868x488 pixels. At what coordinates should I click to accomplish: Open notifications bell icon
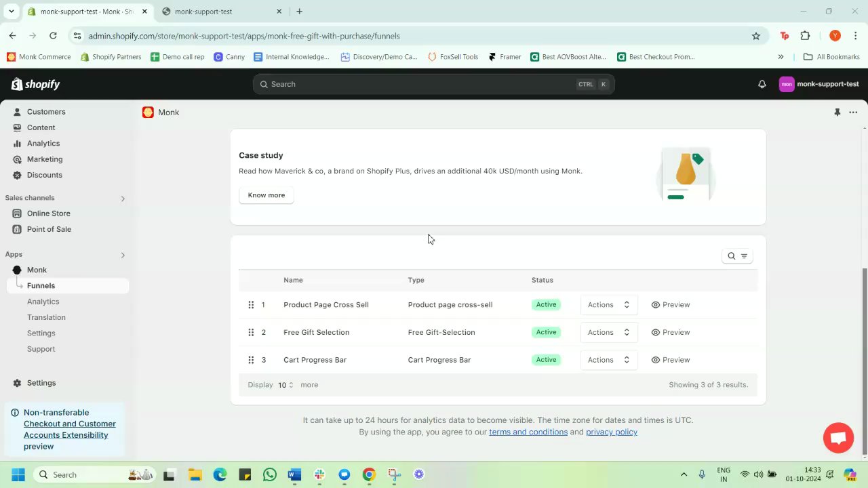tap(762, 84)
